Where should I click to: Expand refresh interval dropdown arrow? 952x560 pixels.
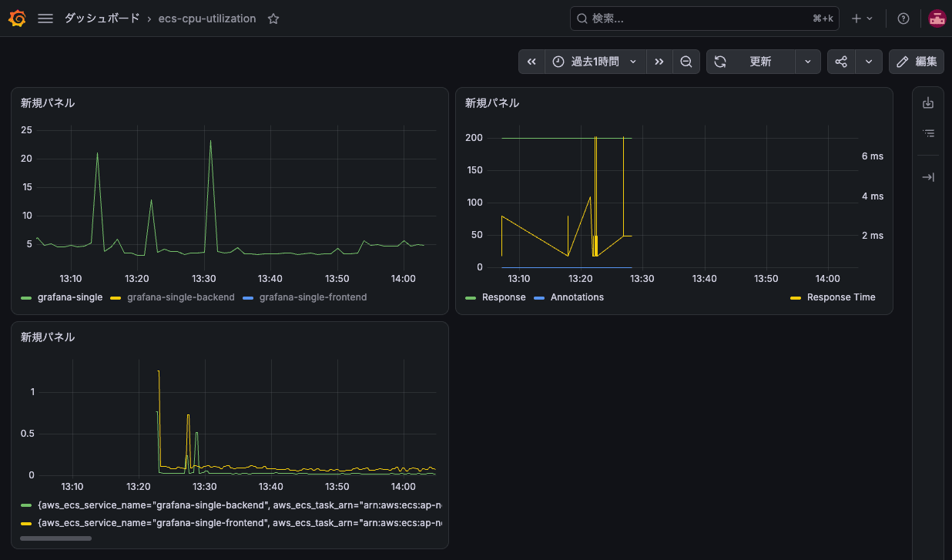807,62
